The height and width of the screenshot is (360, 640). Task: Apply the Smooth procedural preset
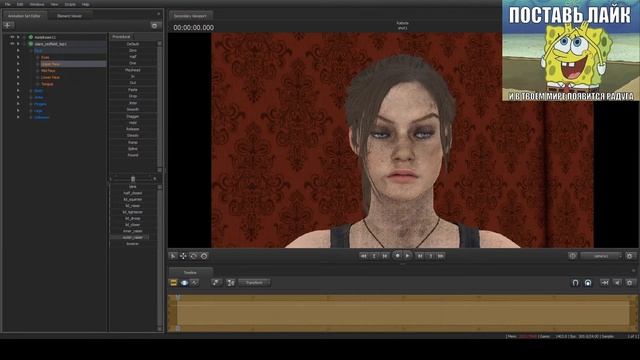pyautogui.click(x=133, y=109)
